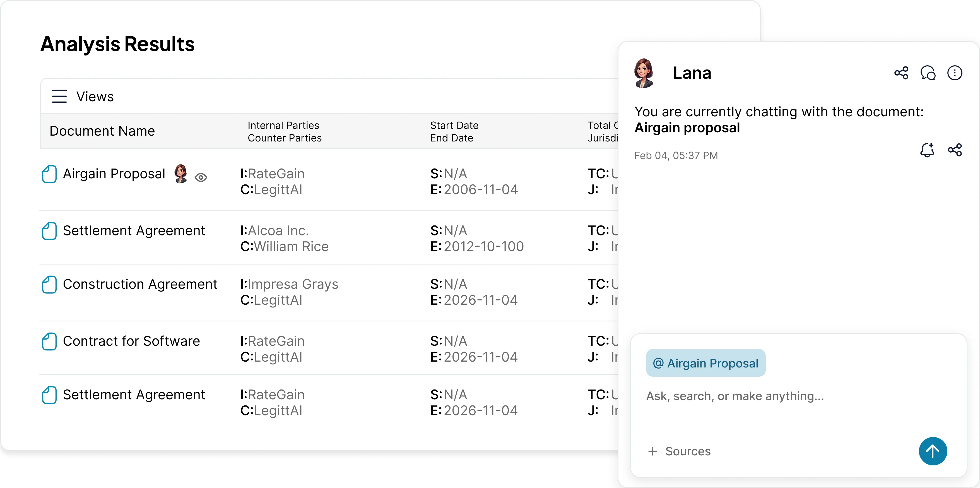
Task: Open the Contract for Software document
Action: point(131,341)
